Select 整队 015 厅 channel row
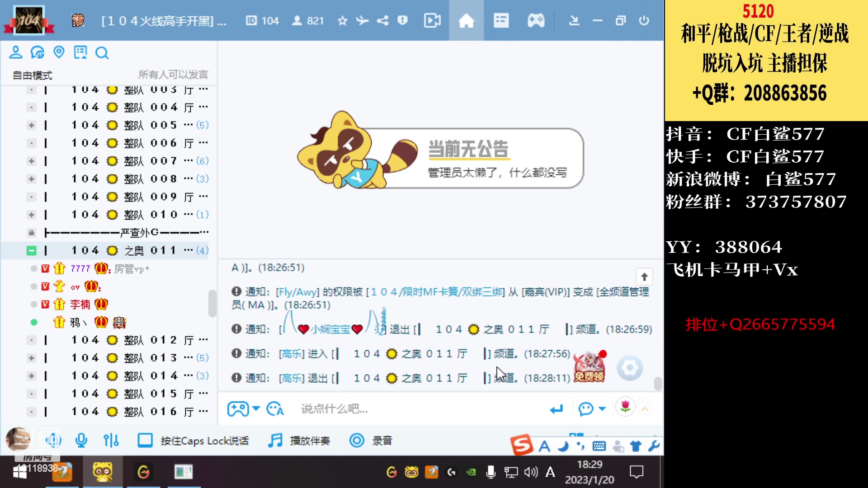 pyautogui.click(x=108, y=394)
